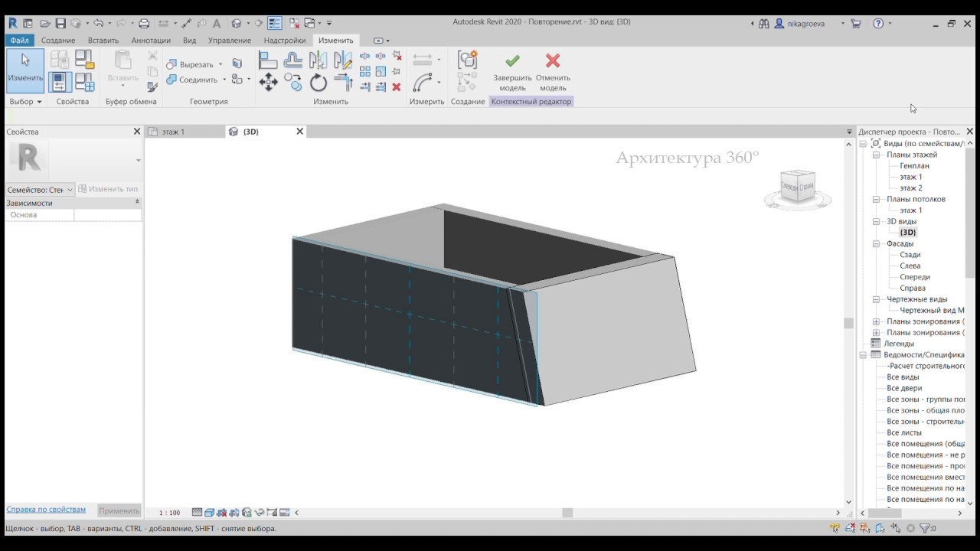The image size is (980, 551).
Task: Click Type Properties icon in Свойства panel
Action: coord(60,59)
